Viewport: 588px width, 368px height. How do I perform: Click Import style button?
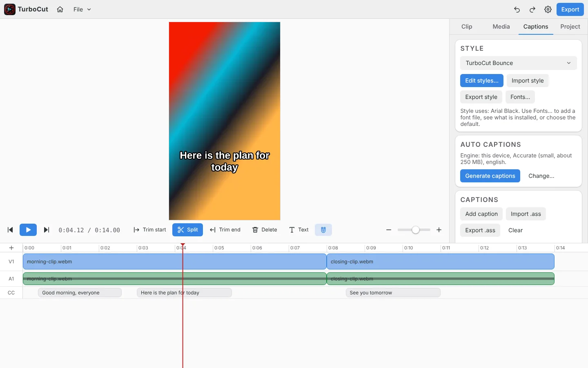[528, 81]
